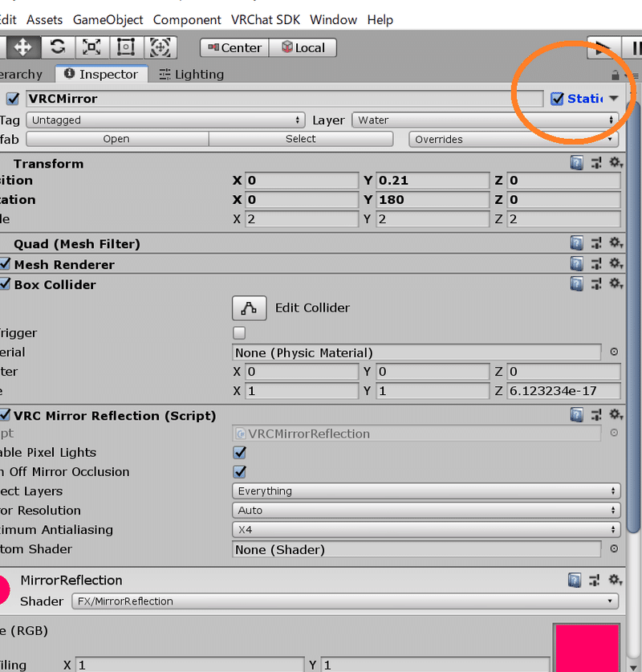Select the Rect transform tool

126,47
